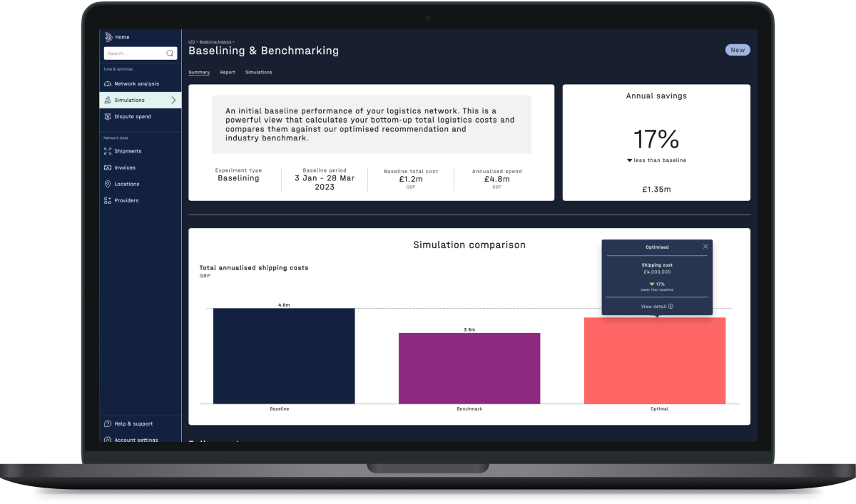Click the Total annualised shipping costs title
This screenshot has height=504, width=856.
pyautogui.click(x=254, y=268)
